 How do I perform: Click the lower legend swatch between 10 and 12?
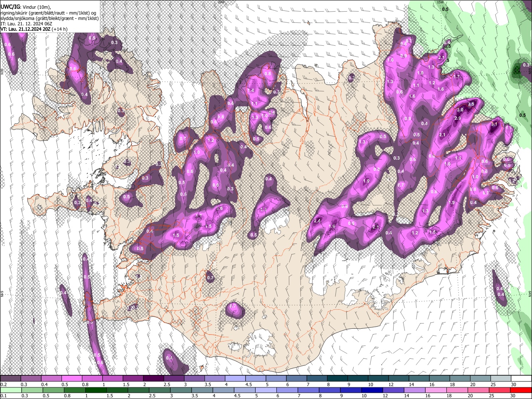pos(372,390)
